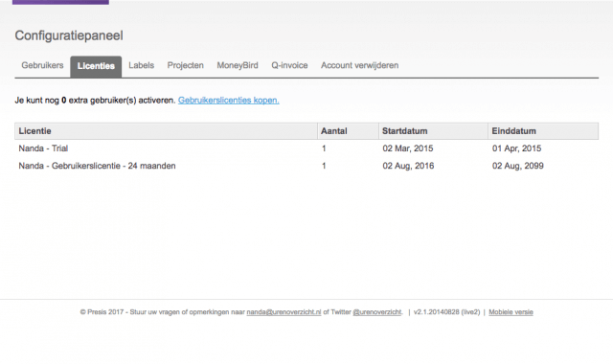Click the nanda@urenoverzicht.nl email link

[x=284, y=312]
